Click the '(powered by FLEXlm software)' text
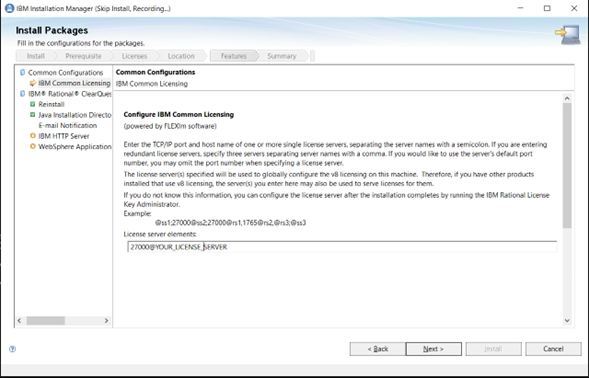The width and height of the screenshot is (589, 378). pyautogui.click(x=170, y=126)
